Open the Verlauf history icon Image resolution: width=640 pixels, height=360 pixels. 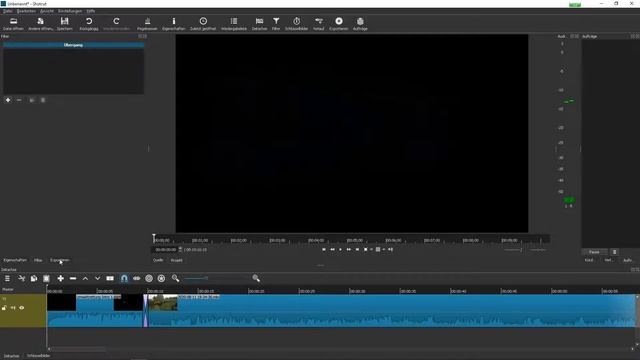tap(319, 24)
